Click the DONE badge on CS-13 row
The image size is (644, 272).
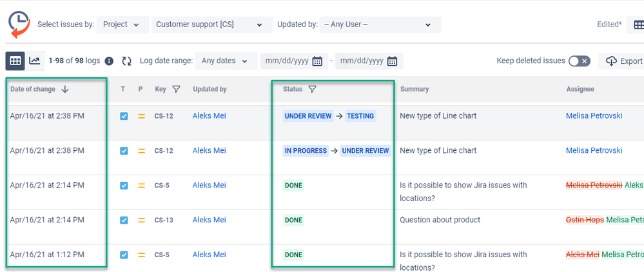[x=293, y=220]
